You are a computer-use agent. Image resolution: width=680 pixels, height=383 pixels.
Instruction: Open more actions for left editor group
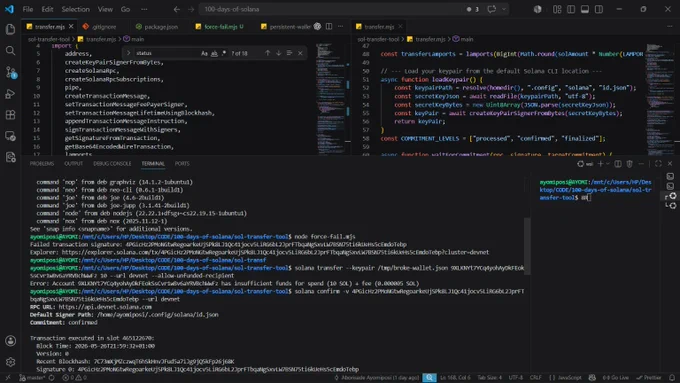[340, 26]
